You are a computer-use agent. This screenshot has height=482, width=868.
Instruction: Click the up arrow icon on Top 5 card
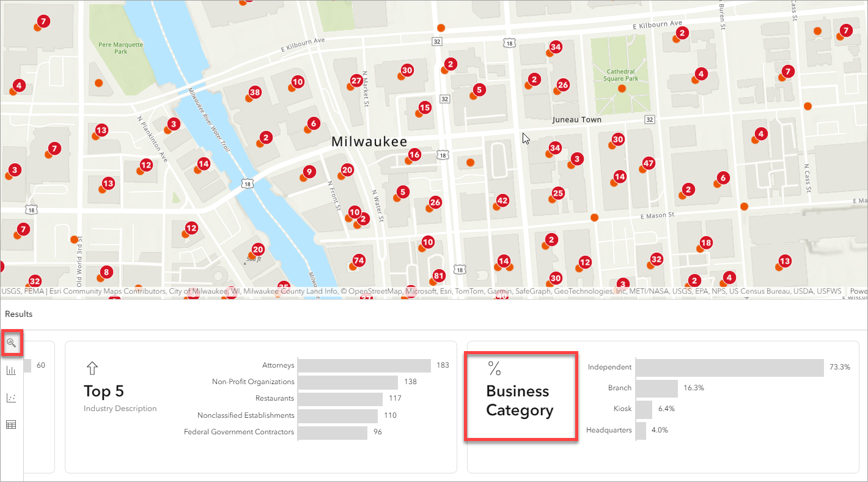coord(92,368)
